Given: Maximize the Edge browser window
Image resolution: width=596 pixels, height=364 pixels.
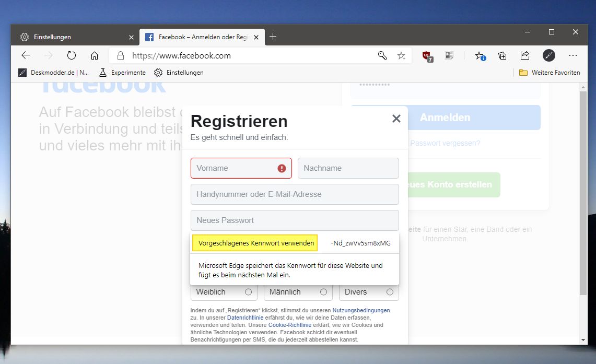Looking at the screenshot, I should (552, 32).
